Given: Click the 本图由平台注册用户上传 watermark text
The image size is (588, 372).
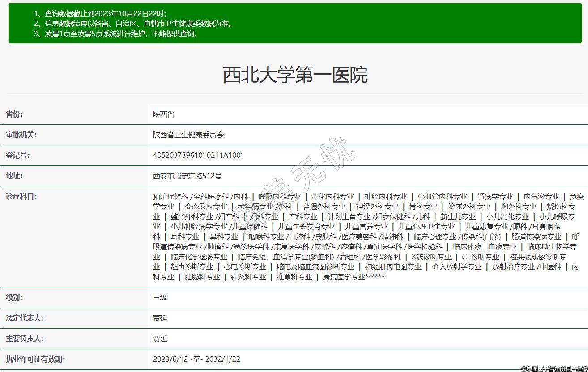Looking at the screenshot, I should click(554, 368).
